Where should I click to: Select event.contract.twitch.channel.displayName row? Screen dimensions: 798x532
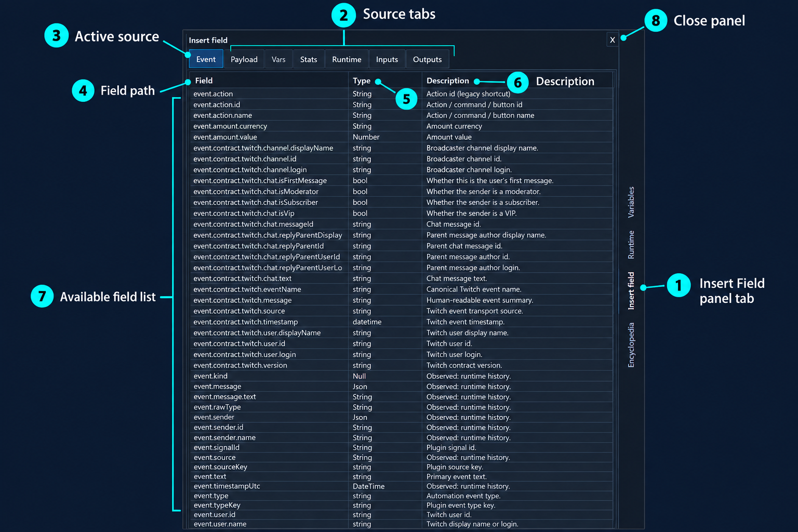tap(401, 148)
